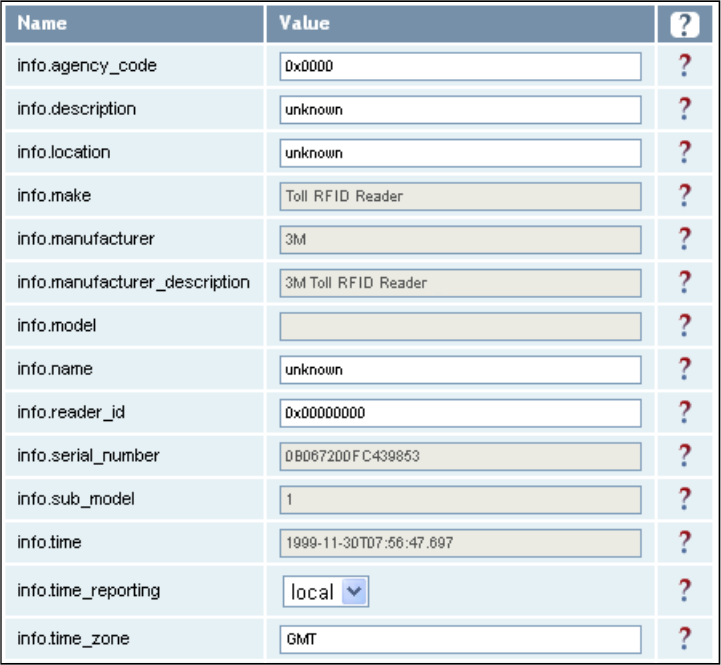Select the info.sub_model field showing 1
The height and width of the screenshot is (665, 721).
460,499
